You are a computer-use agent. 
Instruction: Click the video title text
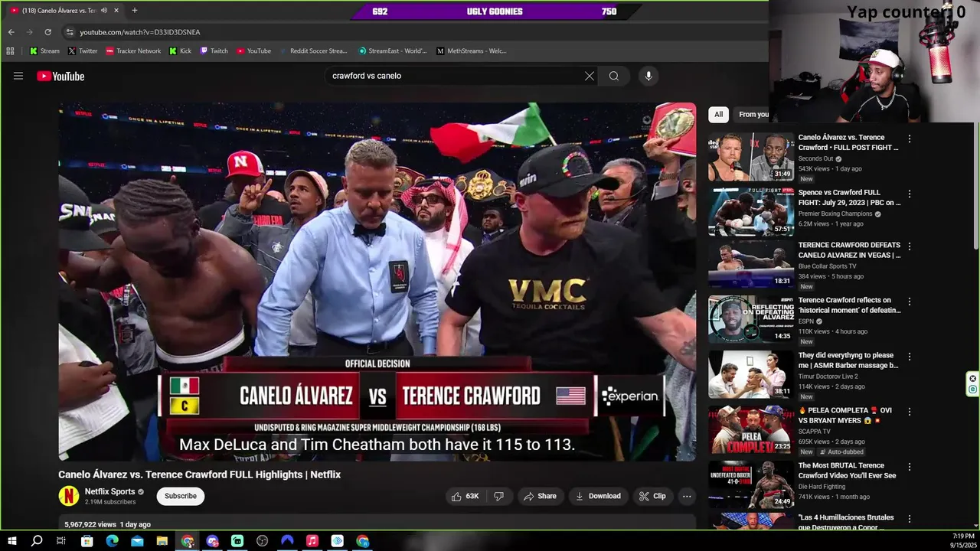(x=200, y=474)
